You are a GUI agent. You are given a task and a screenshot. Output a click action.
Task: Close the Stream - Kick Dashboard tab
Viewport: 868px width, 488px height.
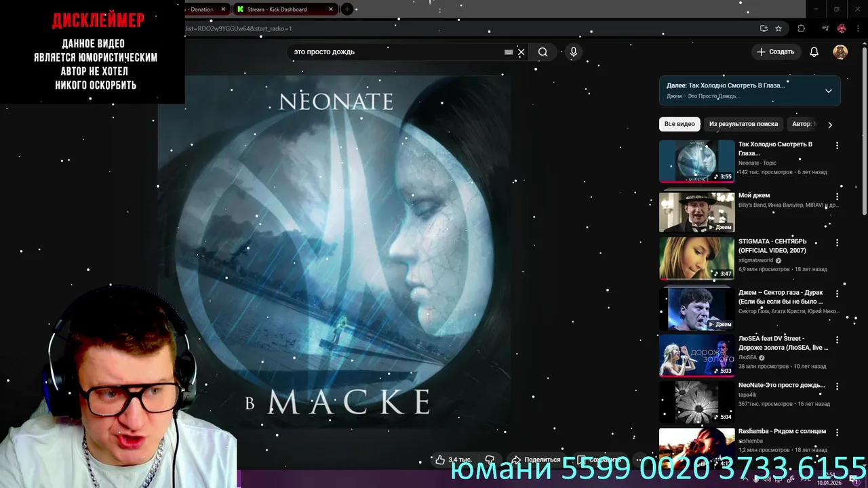point(331,9)
